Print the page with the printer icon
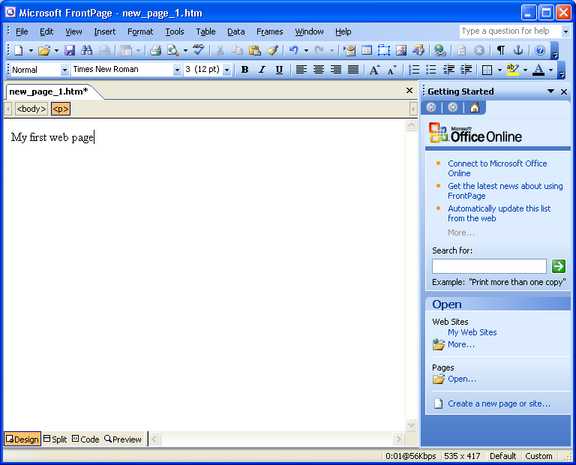Image resolution: width=576 pixels, height=465 pixels. (x=155, y=50)
